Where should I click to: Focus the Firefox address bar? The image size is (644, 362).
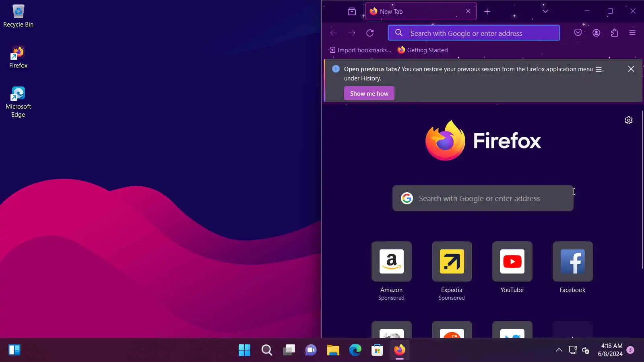pos(474,33)
